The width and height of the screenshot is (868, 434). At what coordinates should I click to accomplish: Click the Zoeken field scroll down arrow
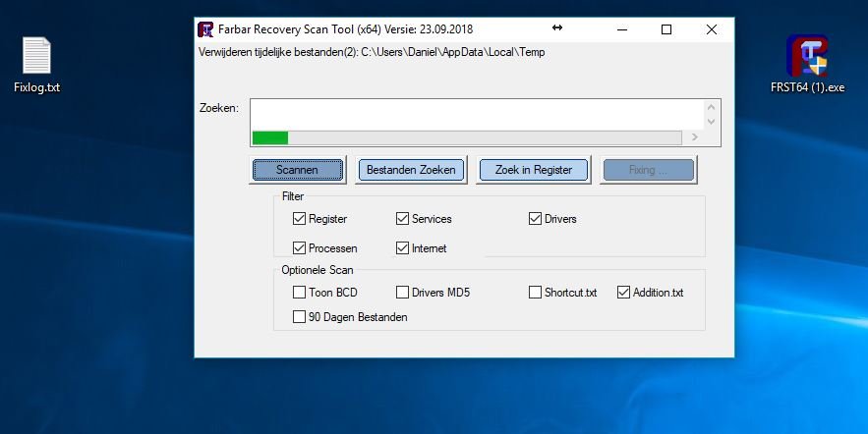(712, 122)
